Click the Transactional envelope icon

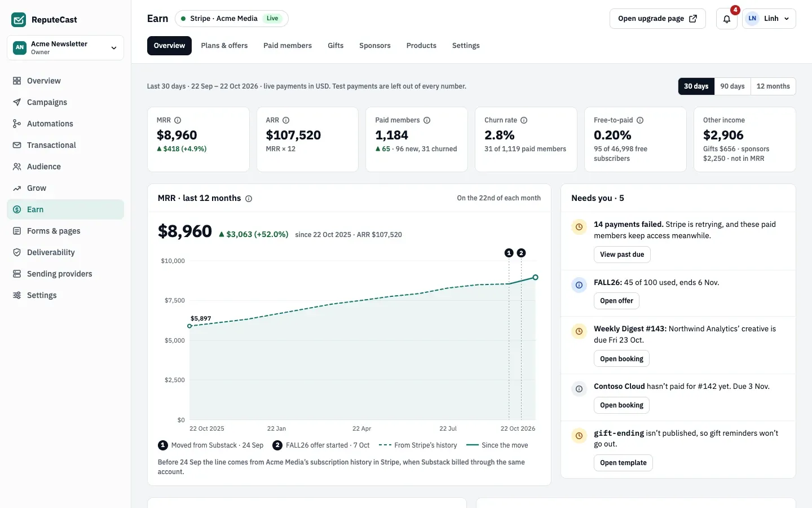tap(17, 145)
